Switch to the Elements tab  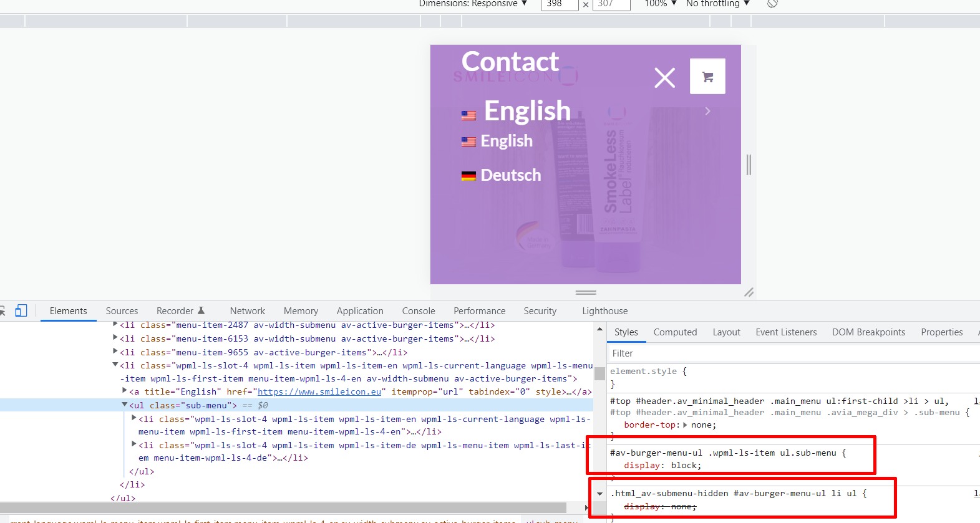(68, 311)
